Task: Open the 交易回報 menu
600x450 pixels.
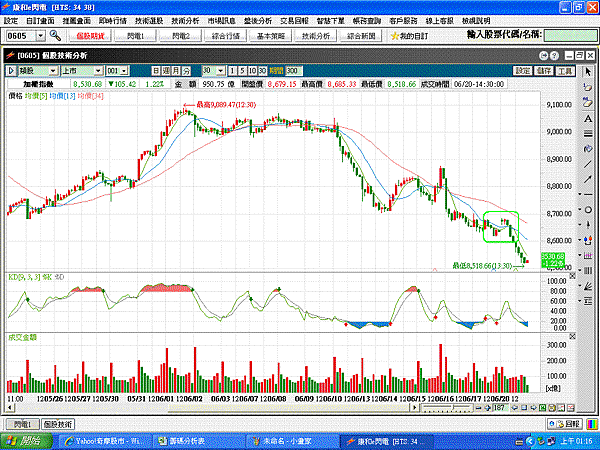Action: point(294,21)
